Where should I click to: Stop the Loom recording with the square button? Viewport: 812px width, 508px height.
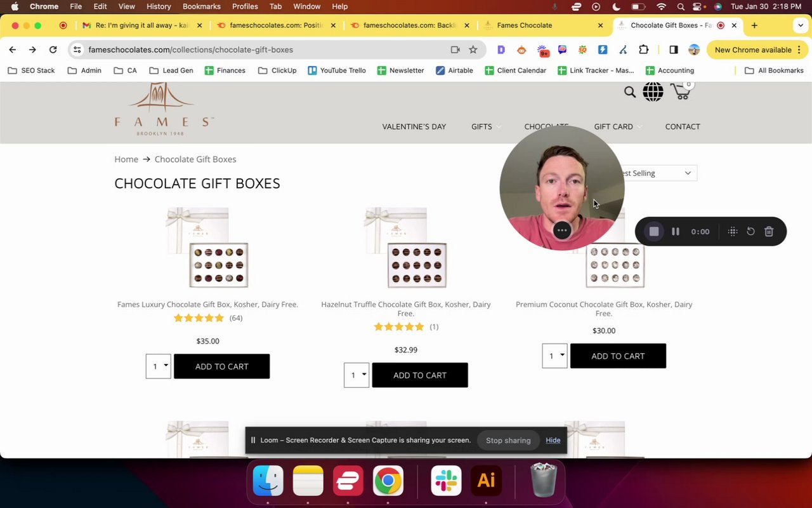pos(654,232)
